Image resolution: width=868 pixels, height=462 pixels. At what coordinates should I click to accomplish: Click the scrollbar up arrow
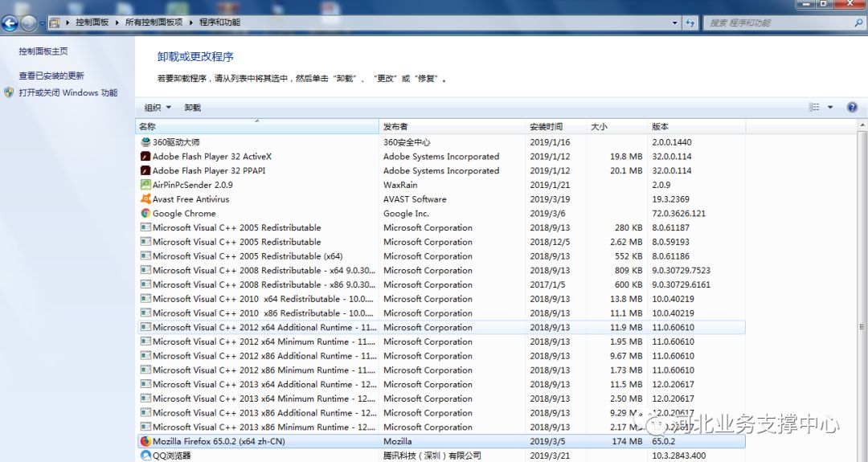tap(862, 126)
